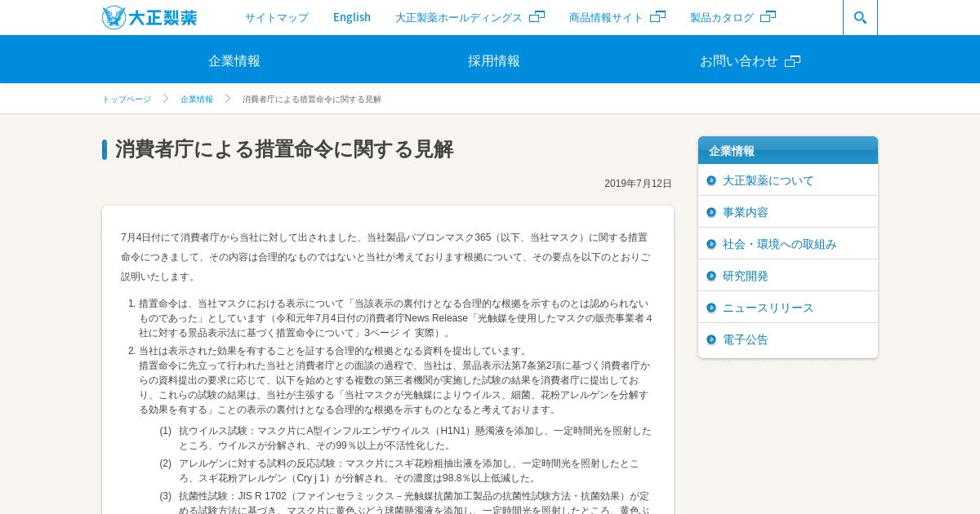Open the 製品カタログ link
The width and height of the screenshot is (980, 514).
722,17
